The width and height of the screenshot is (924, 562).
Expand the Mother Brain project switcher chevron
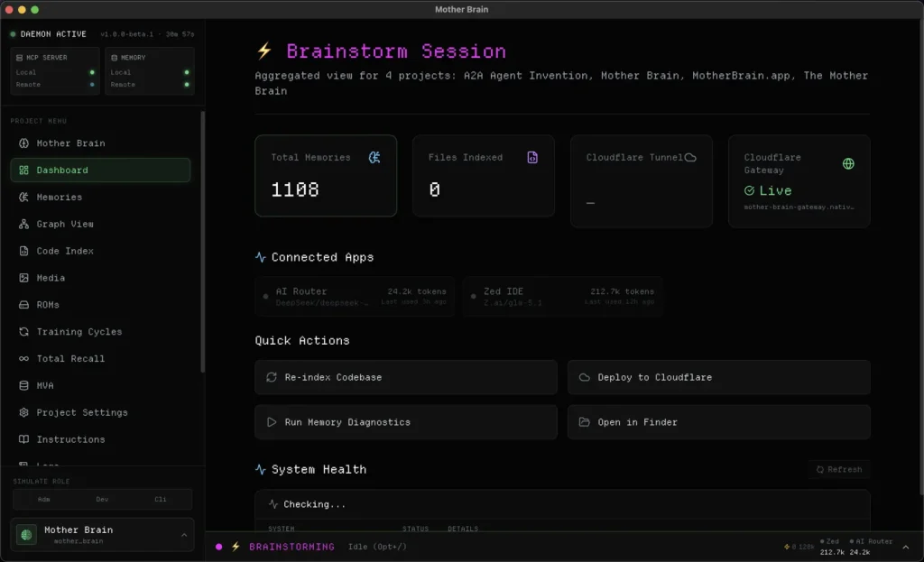click(x=184, y=535)
